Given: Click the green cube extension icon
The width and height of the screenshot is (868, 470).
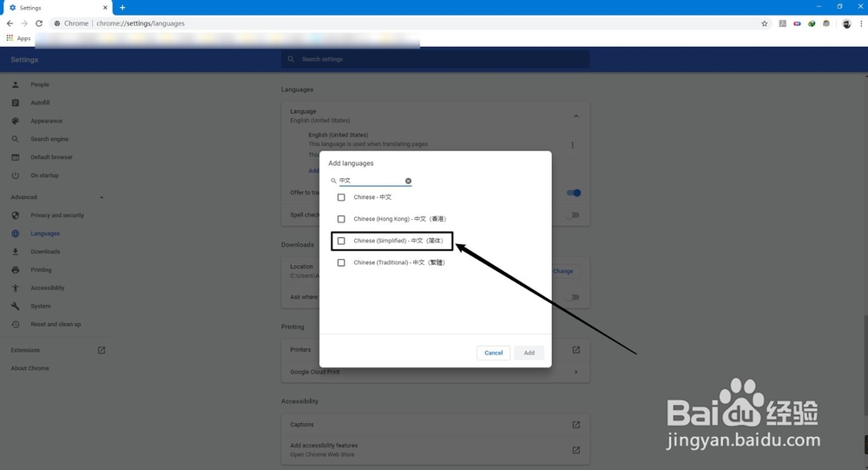Looking at the screenshot, I should (812, 23).
